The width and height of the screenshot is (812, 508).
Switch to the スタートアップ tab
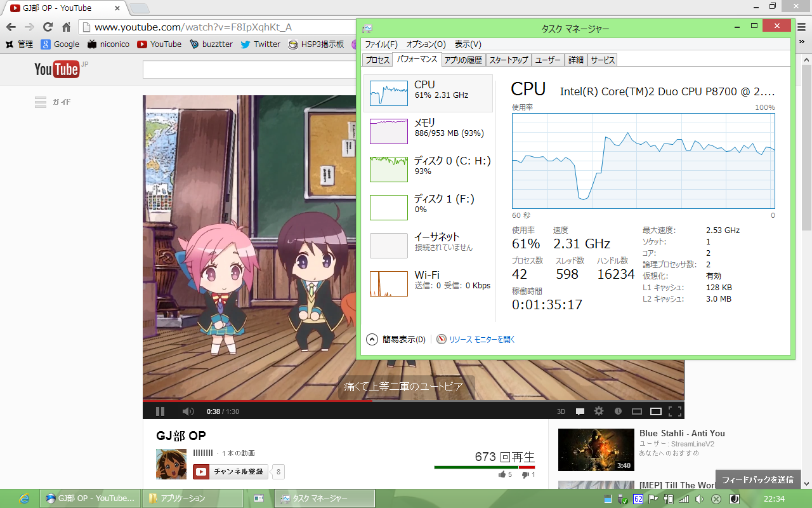pos(508,60)
